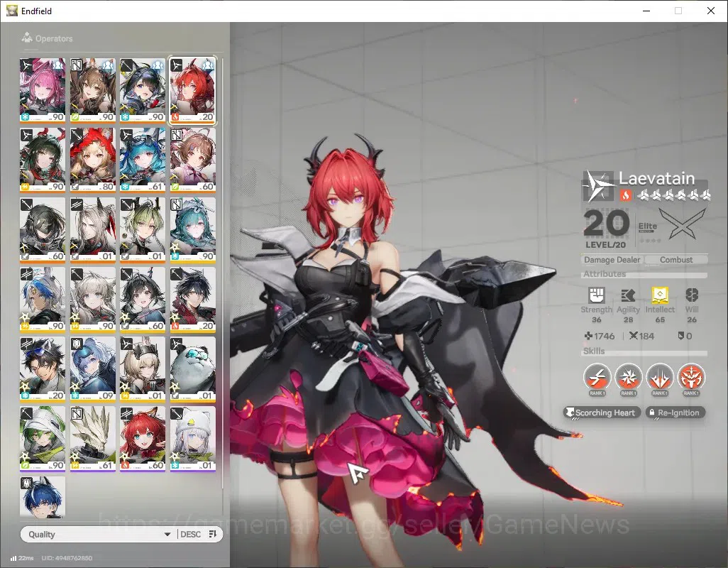Select the blonde crowned operator at level 01
728x568 pixels.
(x=143, y=368)
